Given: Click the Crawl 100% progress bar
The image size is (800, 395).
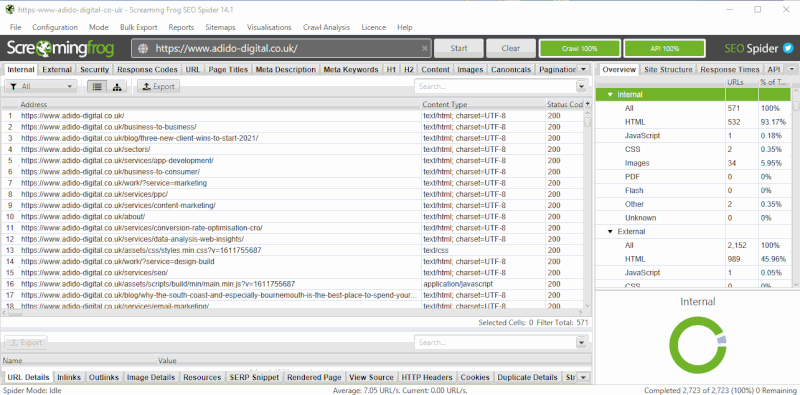Looking at the screenshot, I should [x=580, y=48].
